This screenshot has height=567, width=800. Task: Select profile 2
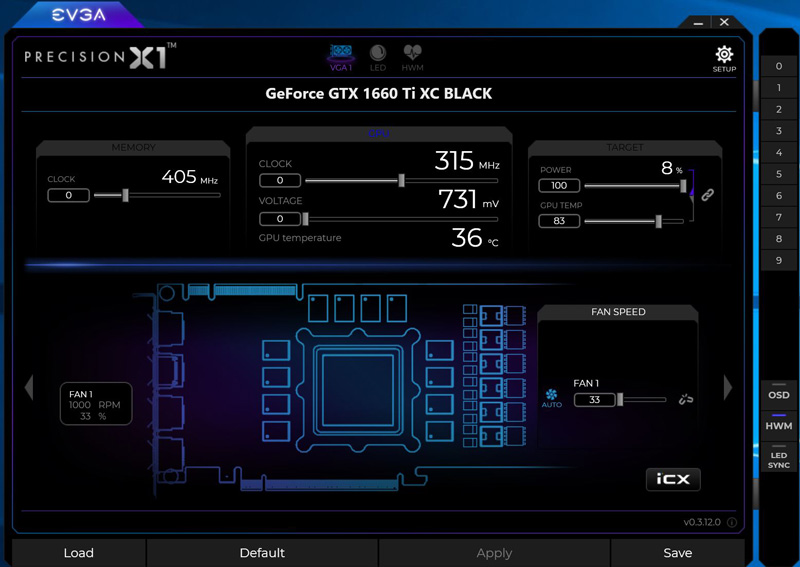tap(779, 109)
